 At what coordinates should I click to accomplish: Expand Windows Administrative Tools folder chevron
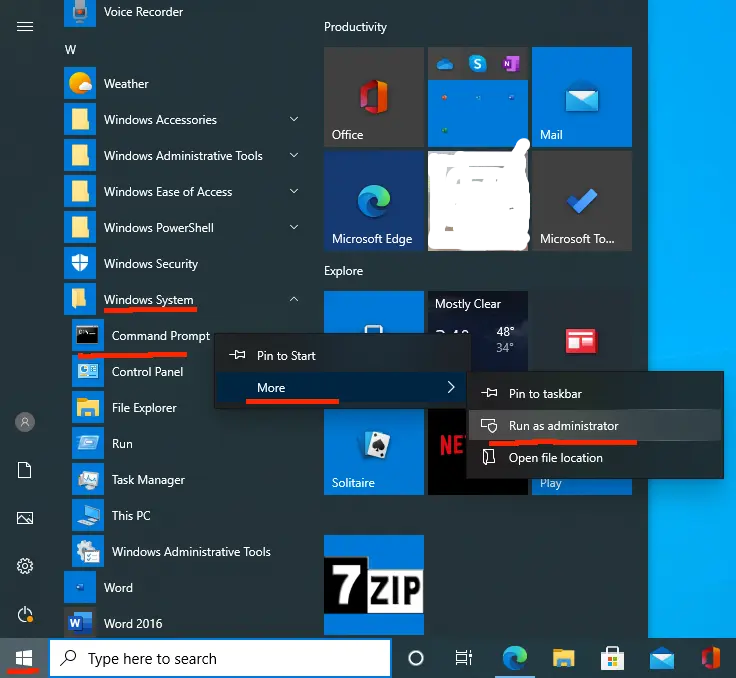[x=294, y=155]
